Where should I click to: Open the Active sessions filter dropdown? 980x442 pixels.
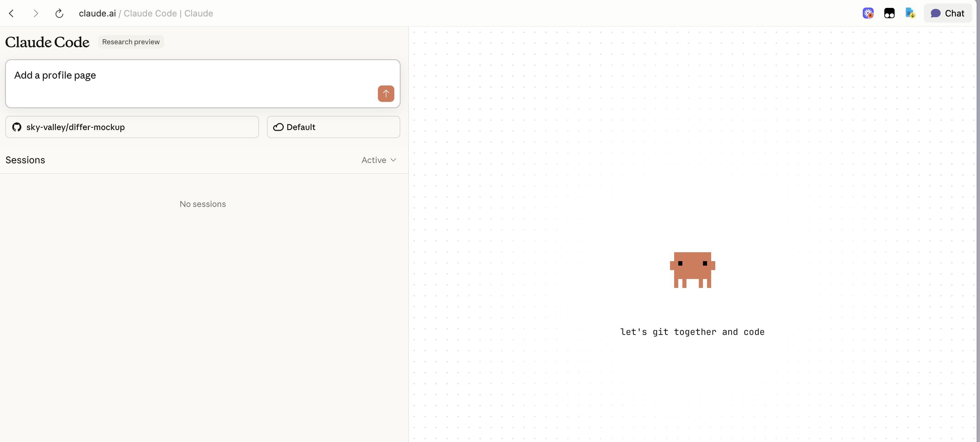[378, 160]
